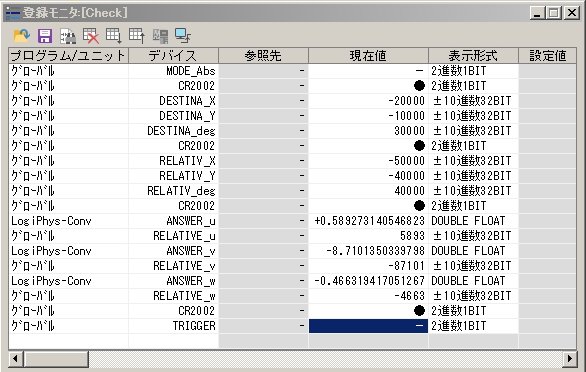The width and height of the screenshot is (586, 372).
Task: Select the ANSWER_v device cell
Action: (x=173, y=251)
